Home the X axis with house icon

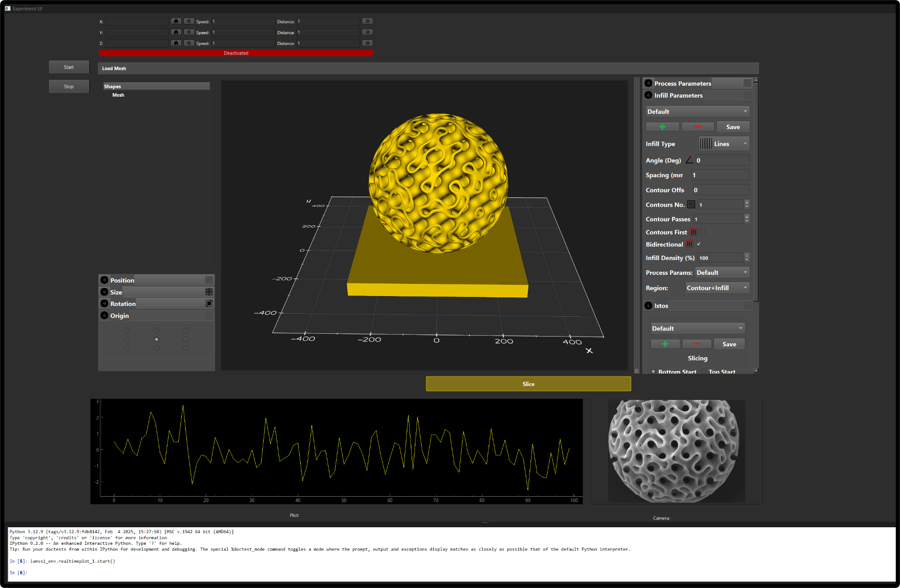[x=176, y=21]
